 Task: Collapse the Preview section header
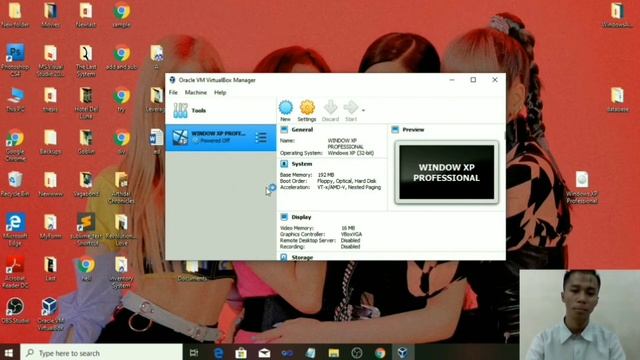tap(413, 130)
